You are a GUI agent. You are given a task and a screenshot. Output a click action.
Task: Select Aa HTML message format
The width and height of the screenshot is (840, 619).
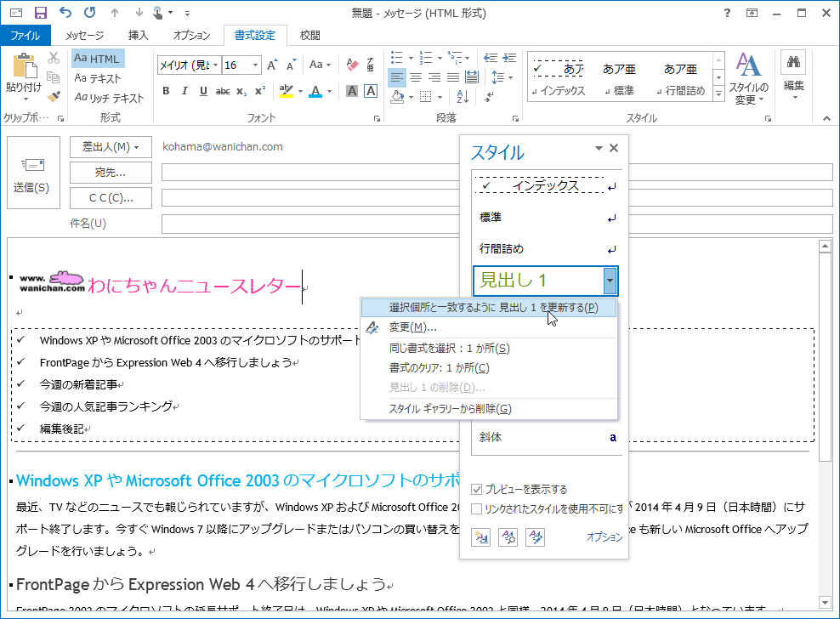point(98,59)
